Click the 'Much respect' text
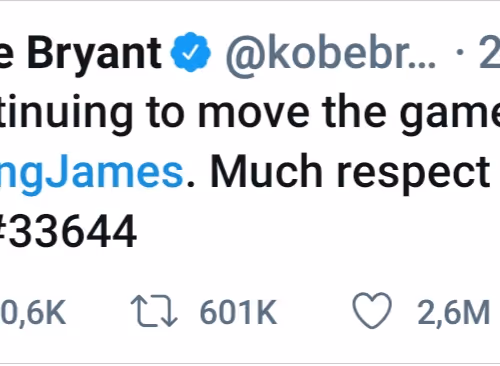Screen dimensions: 500x366 (350, 173)
